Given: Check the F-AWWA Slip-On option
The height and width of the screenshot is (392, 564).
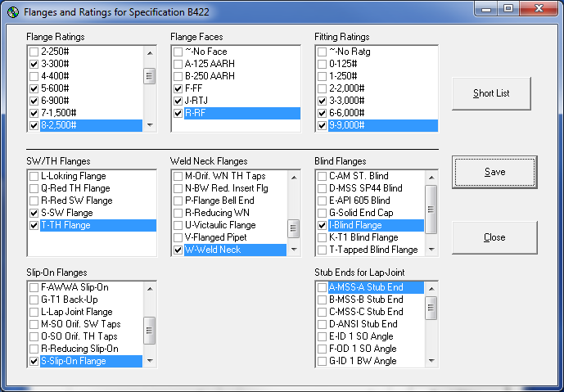Looking at the screenshot, I should [x=34, y=287].
